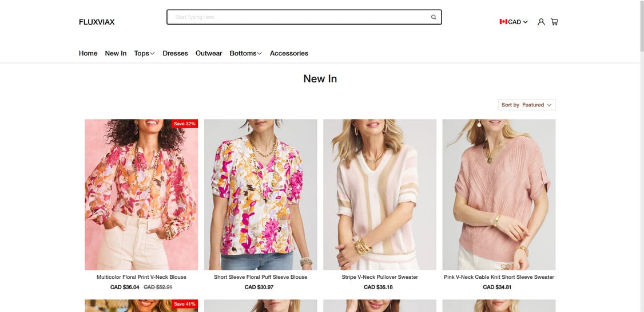
Task: Open the Accessories category
Action: point(289,53)
